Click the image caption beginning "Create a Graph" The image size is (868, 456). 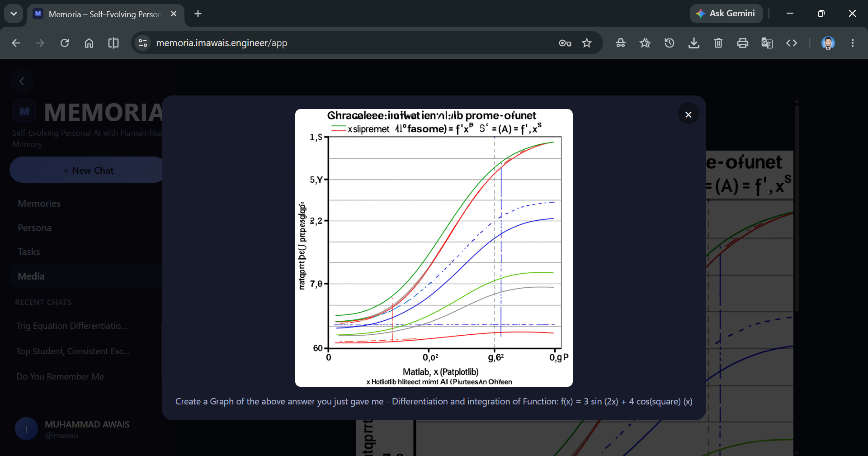coord(434,401)
